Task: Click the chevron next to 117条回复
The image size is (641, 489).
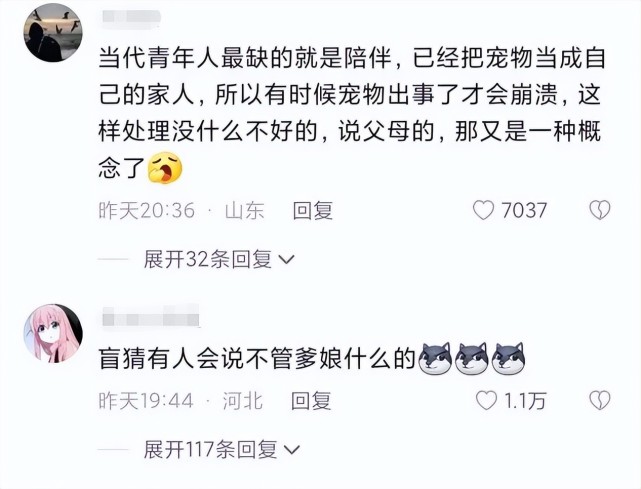Action: (291, 451)
